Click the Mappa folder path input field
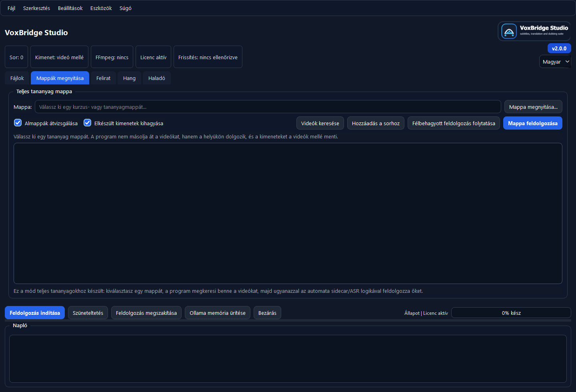Screen dimensions: 576x392 pos(268,107)
